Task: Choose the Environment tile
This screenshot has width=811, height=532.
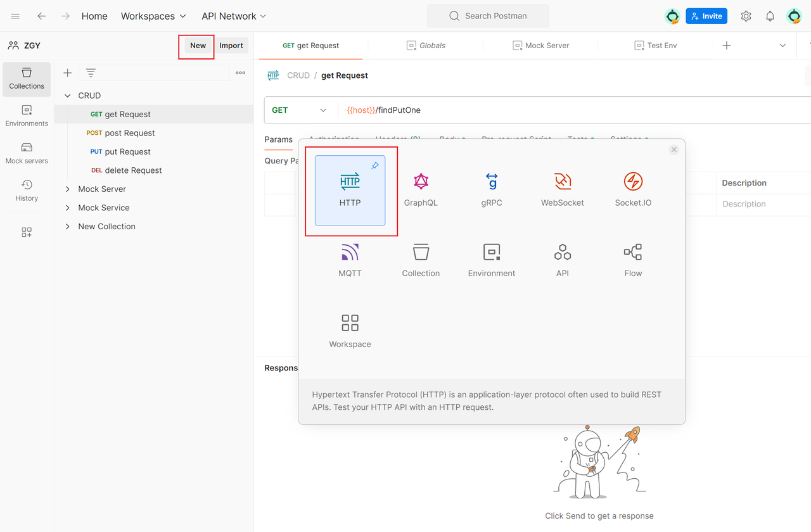Action: (492, 261)
